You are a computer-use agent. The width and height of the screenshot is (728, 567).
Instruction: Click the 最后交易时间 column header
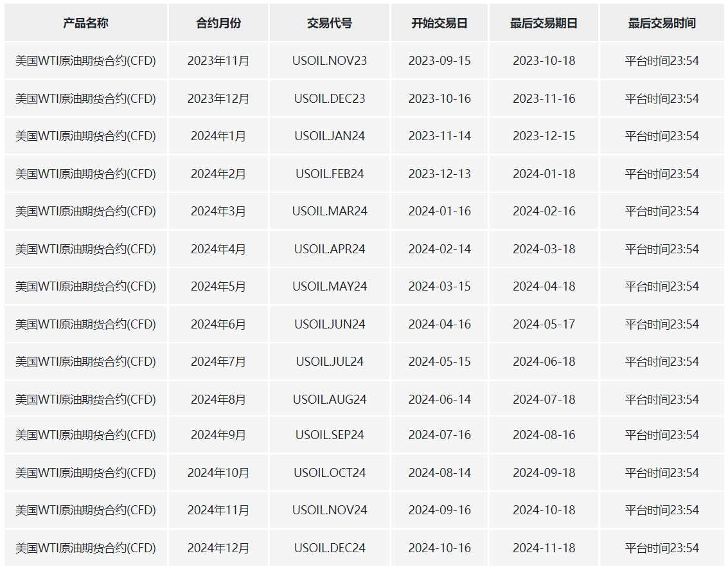coord(662,22)
